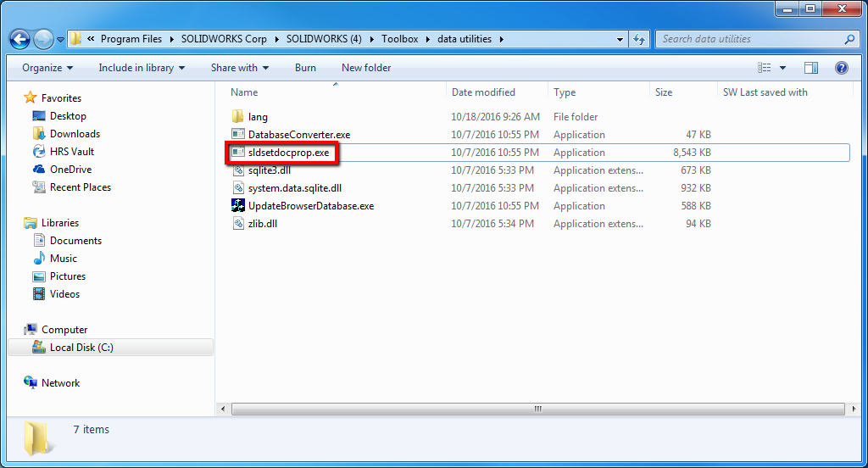Viewport: 868px width, 468px height.
Task: Sort by the Date modified column
Action: (x=497, y=92)
